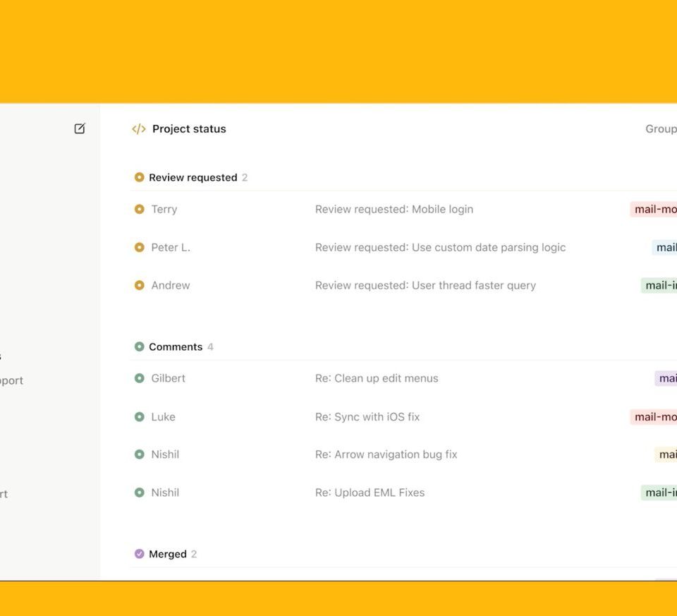677x616 pixels.
Task: Click the orange status icon next to Terry
Action: 140,210
